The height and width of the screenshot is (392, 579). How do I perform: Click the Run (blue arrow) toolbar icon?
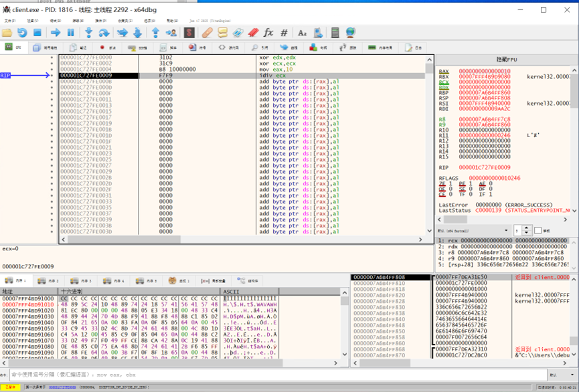pos(56,33)
